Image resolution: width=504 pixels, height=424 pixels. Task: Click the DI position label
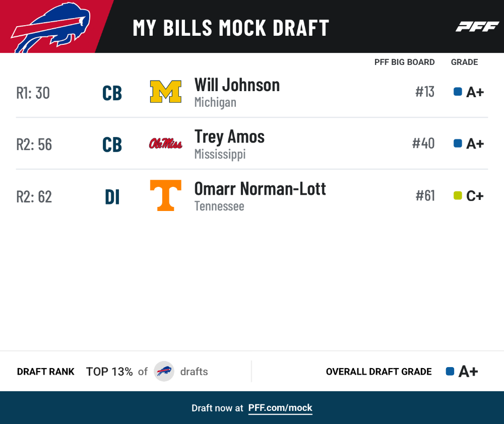coord(112,197)
